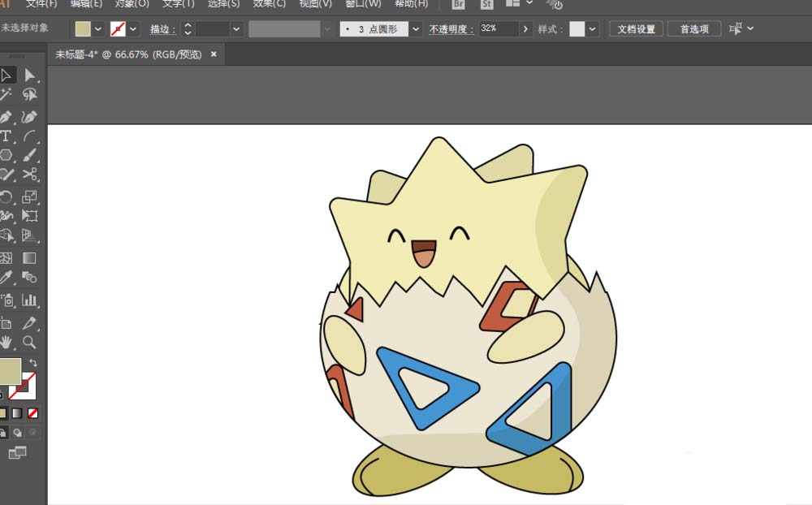The image size is (812, 505).
Task: Close the 未标题-4 document tab
Action: tap(214, 54)
